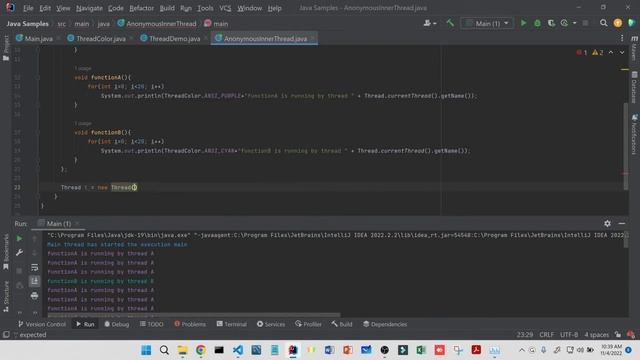The height and width of the screenshot is (360, 640).
Task: Click the orange IDE updates icon
Action: point(618,23)
